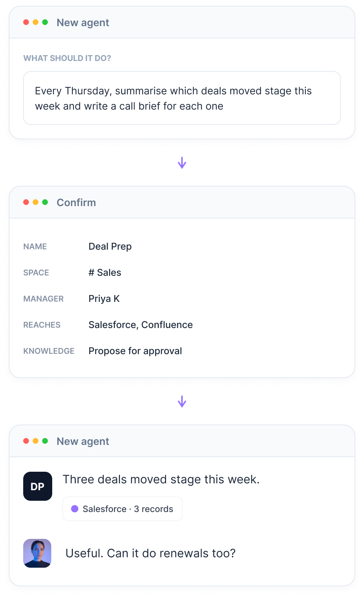Click green dot in top New agent window
Screen dimensions: 364x598
pyautogui.click(x=45, y=22)
